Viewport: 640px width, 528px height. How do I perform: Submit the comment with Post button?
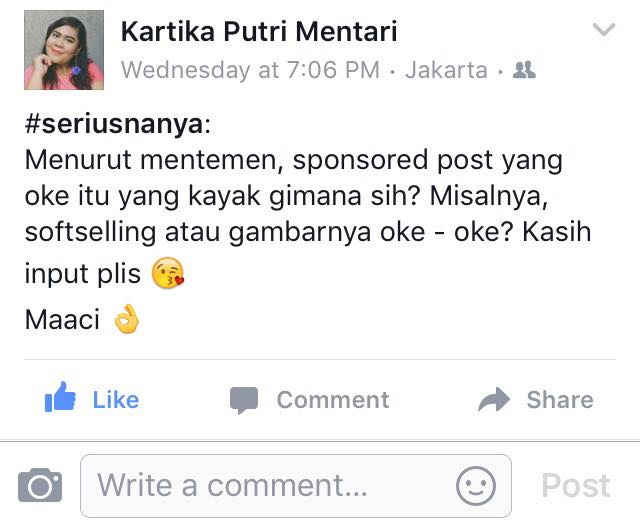576,486
